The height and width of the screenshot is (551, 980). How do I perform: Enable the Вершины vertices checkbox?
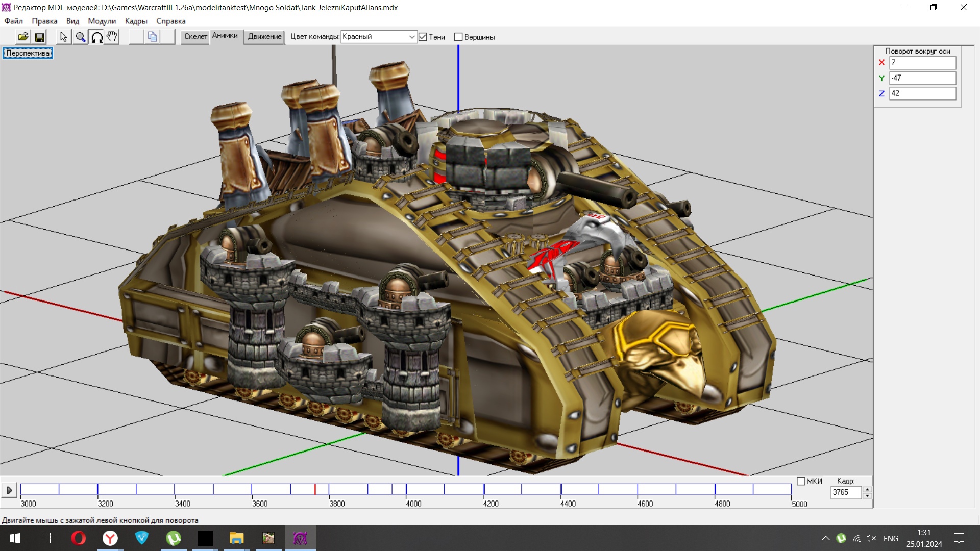pyautogui.click(x=458, y=37)
